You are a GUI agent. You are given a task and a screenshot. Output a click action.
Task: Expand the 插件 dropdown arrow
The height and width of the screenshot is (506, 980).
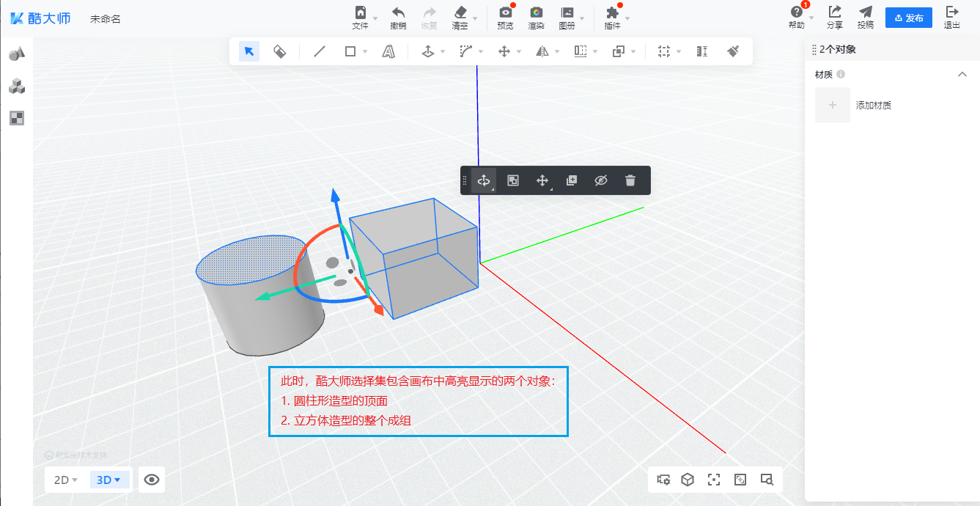[627, 18]
